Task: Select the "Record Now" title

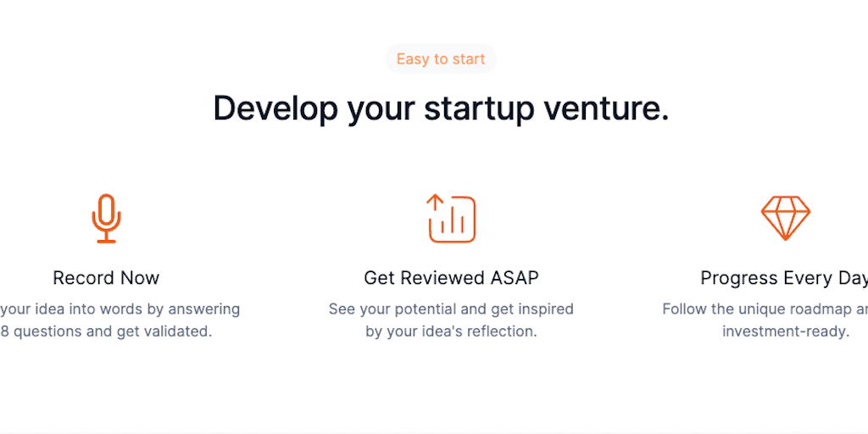Action: click(106, 278)
